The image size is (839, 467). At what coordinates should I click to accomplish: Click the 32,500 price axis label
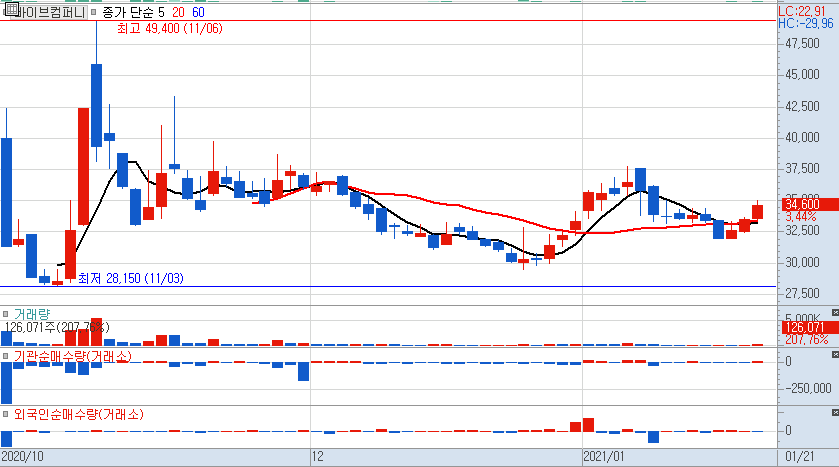802,231
